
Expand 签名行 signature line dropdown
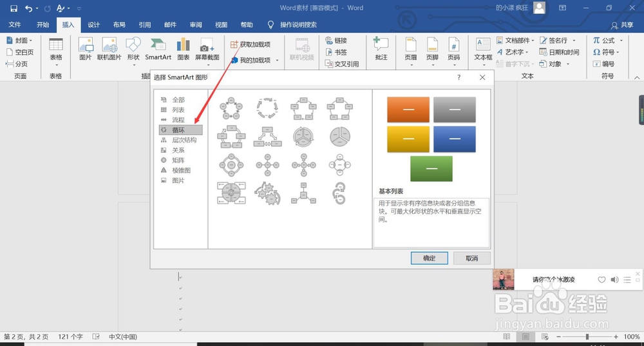click(x=574, y=41)
